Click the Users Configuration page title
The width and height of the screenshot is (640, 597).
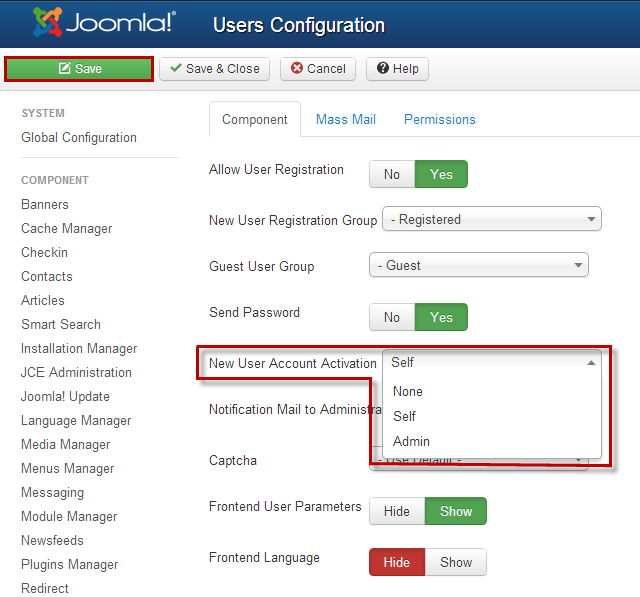299,25
